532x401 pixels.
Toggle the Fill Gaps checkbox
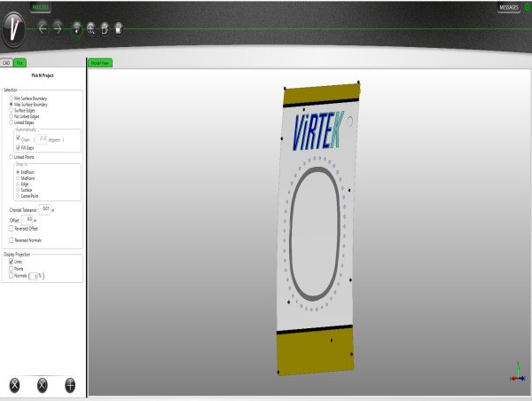(18, 147)
